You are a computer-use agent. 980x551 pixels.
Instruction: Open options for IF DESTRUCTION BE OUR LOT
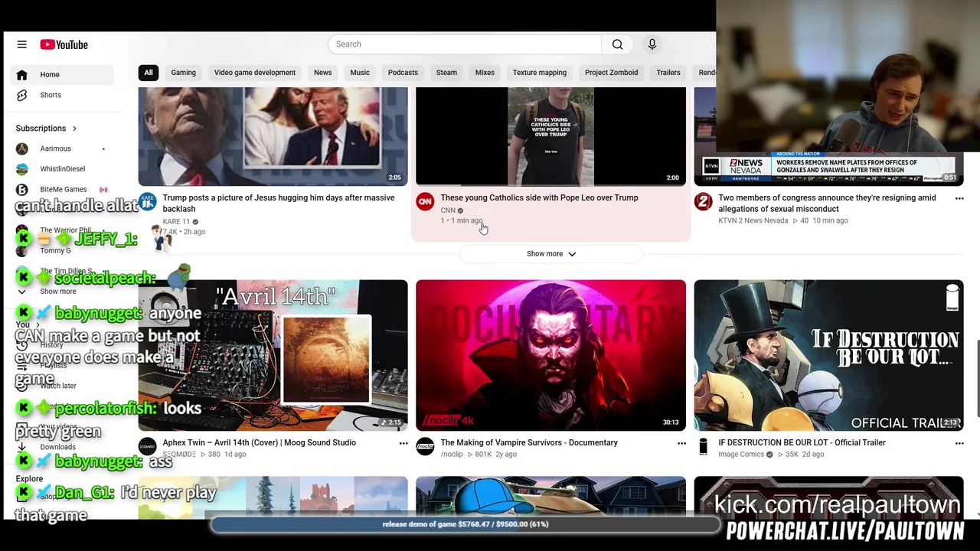(x=959, y=443)
